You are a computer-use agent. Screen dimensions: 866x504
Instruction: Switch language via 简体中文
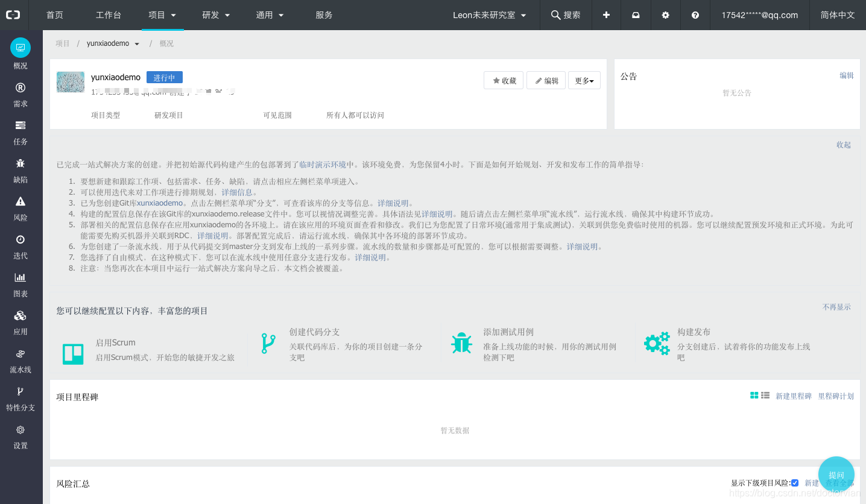pos(838,15)
